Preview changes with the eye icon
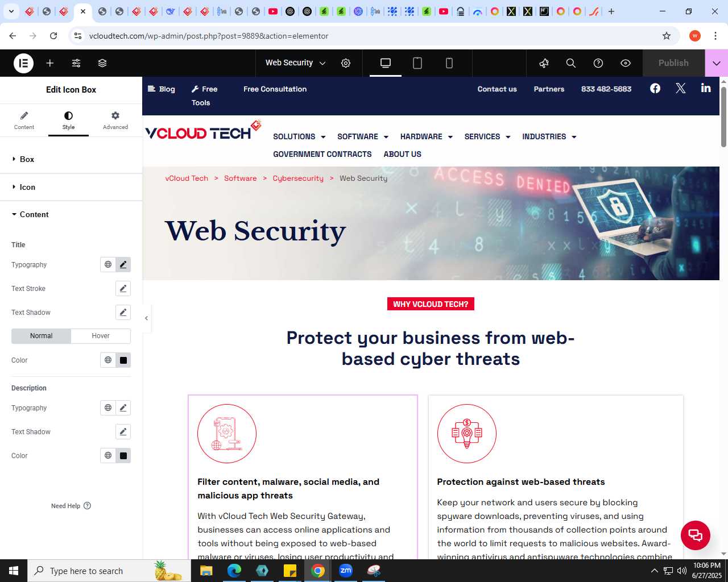Image resolution: width=728 pixels, height=582 pixels. 626,63
